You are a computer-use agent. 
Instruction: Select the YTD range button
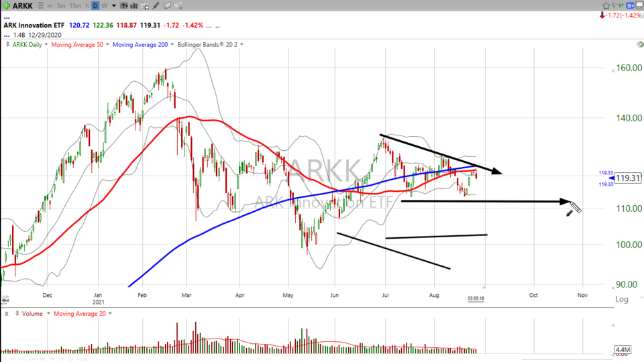click(x=22, y=359)
